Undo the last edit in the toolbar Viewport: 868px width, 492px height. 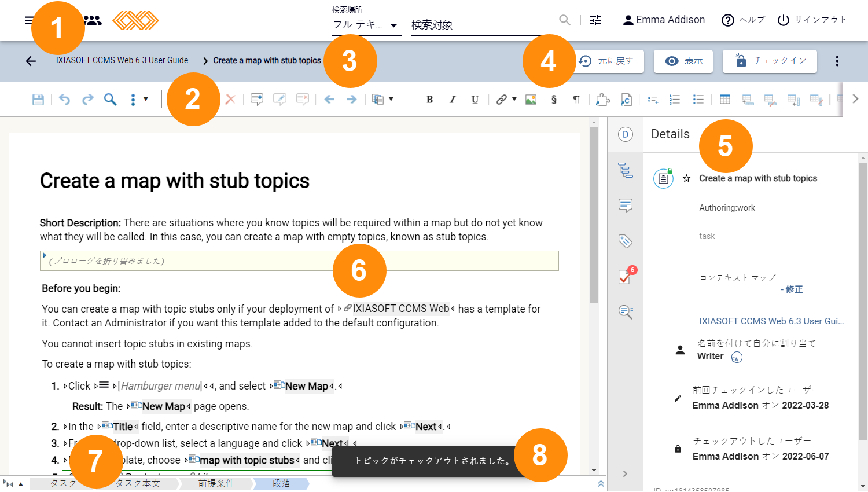(x=64, y=100)
